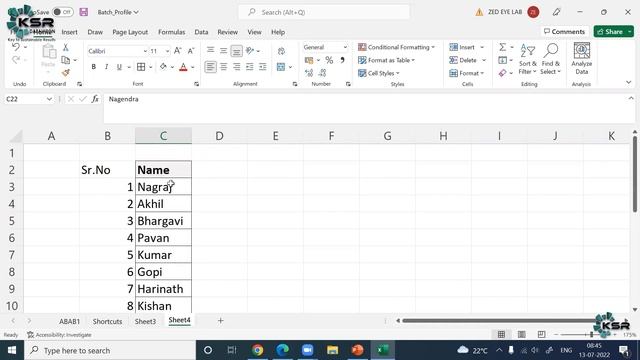The image size is (640, 360).
Task: Click the Save floppy disk icon
Action: (x=84, y=12)
